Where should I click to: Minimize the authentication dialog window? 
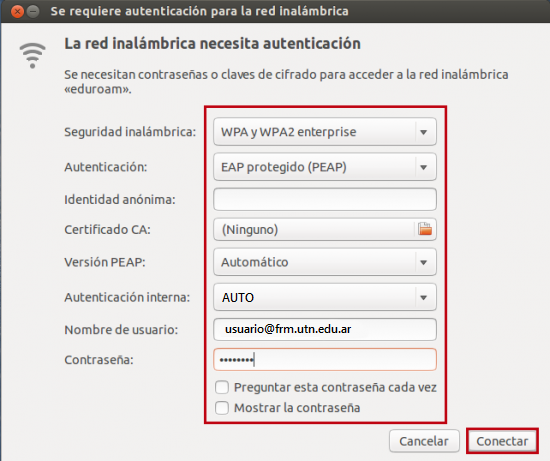pos(33,12)
